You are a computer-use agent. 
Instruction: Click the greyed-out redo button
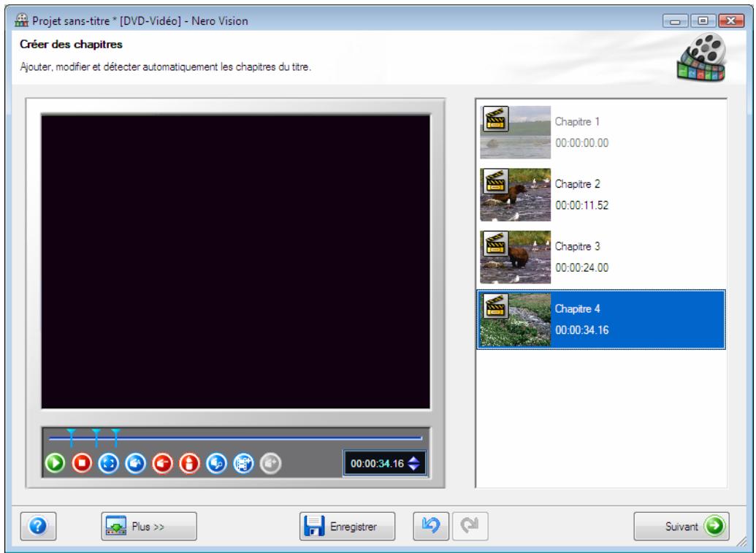tap(470, 526)
